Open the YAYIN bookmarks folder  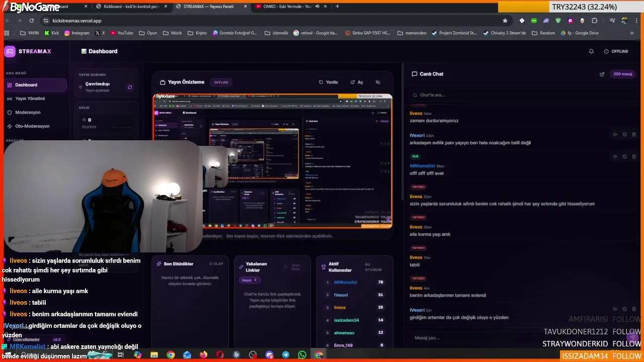[x=29, y=33]
